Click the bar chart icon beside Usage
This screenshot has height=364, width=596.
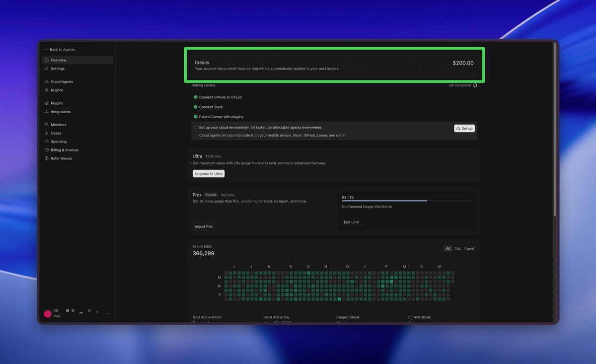pyautogui.click(x=47, y=133)
